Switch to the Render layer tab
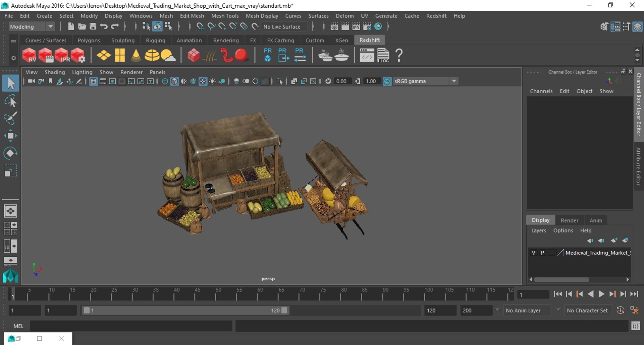Viewport: 644px width, 345px height. [569, 220]
